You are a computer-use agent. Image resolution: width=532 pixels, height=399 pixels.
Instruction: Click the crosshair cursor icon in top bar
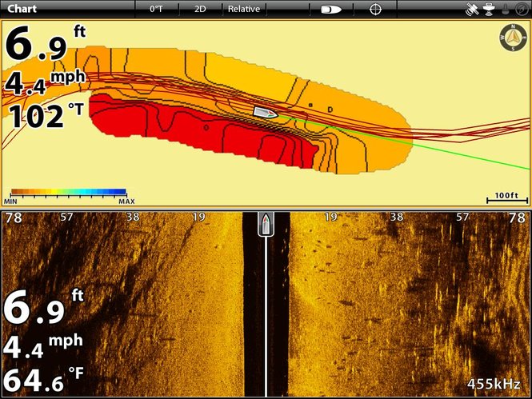point(374,10)
